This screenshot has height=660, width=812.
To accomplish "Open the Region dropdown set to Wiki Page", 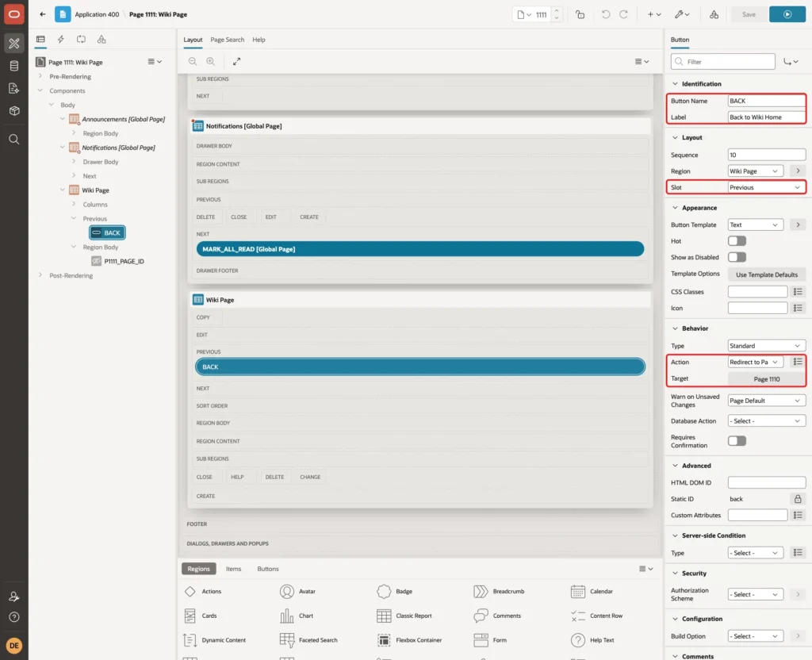I will (x=755, y=171).
